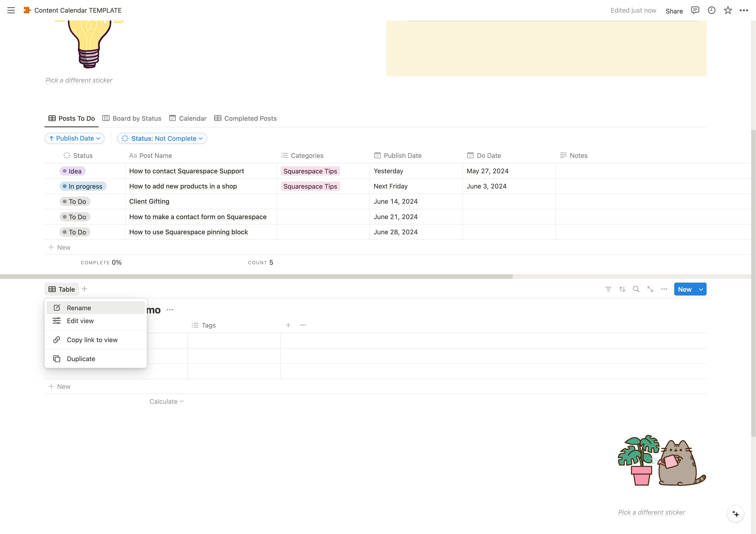Choose Duplicate from the view menu
Screen dimensions: 756x534
point(81,359)
